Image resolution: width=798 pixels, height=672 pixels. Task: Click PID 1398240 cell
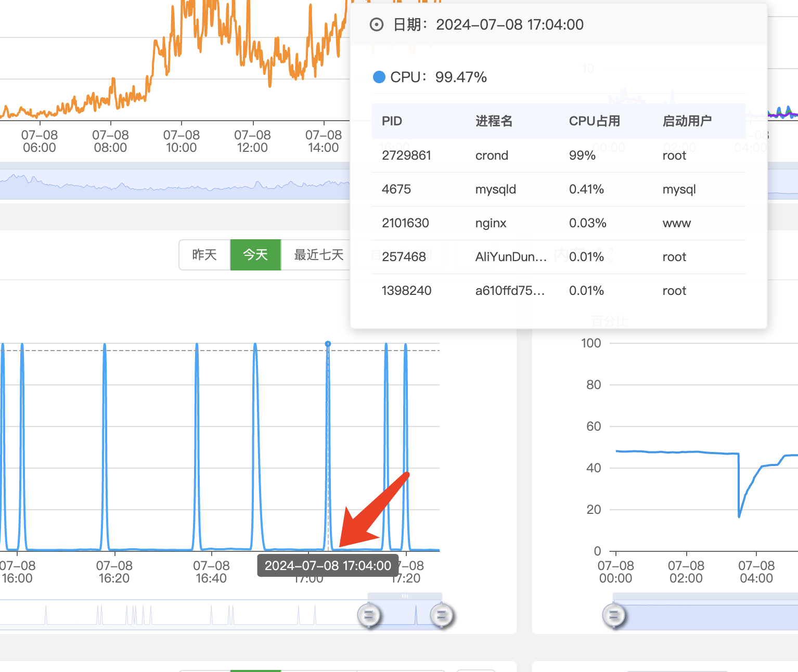click(x=407, y=291)
